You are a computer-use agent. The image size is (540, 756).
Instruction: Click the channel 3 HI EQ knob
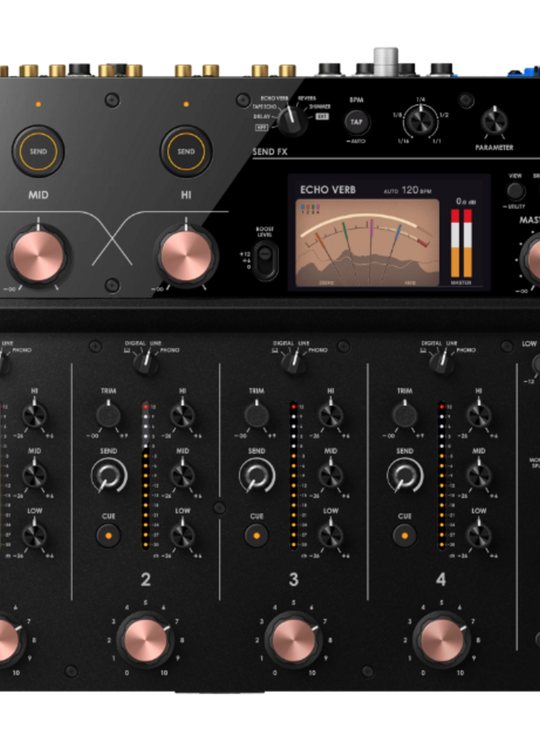coord(330,415)
